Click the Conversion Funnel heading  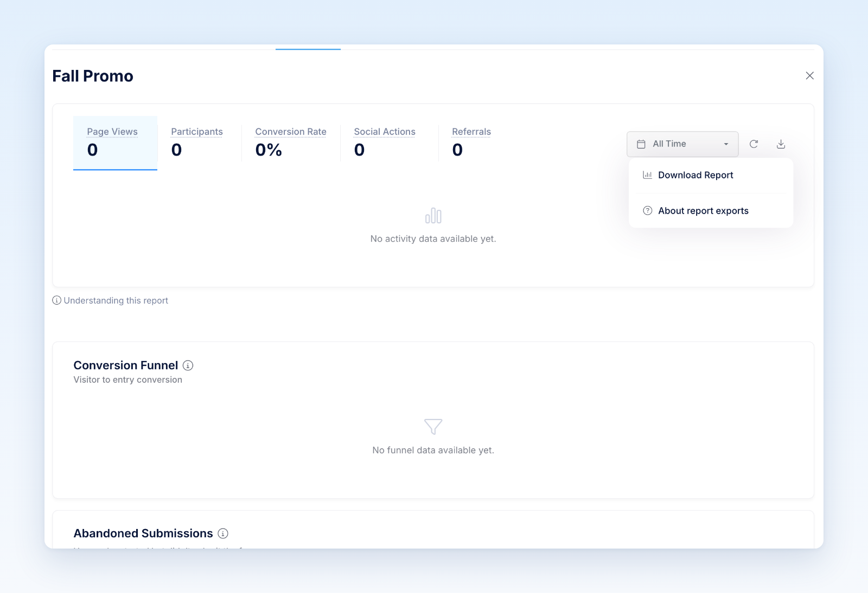pos(126,365)
